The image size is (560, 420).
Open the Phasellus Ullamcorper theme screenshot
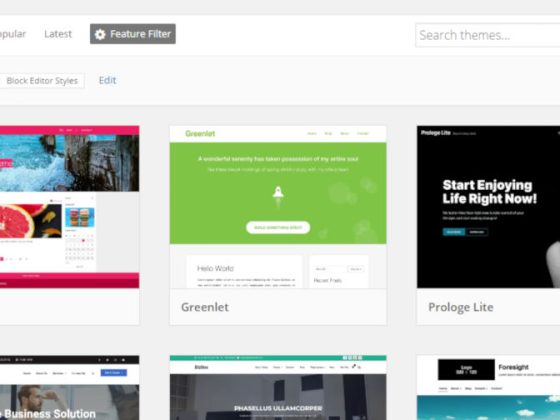(278, 388)
